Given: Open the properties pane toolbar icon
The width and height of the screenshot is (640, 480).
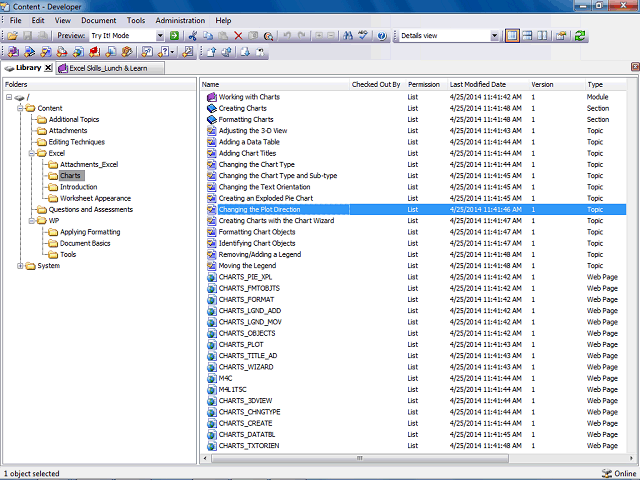Looking at the screenshot, I should (561, 36).
